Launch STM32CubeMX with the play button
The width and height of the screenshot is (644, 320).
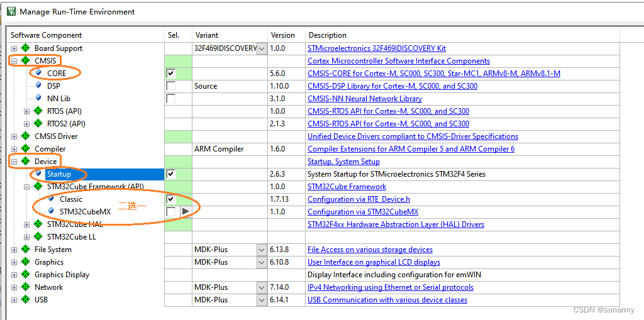coord(186,212)
